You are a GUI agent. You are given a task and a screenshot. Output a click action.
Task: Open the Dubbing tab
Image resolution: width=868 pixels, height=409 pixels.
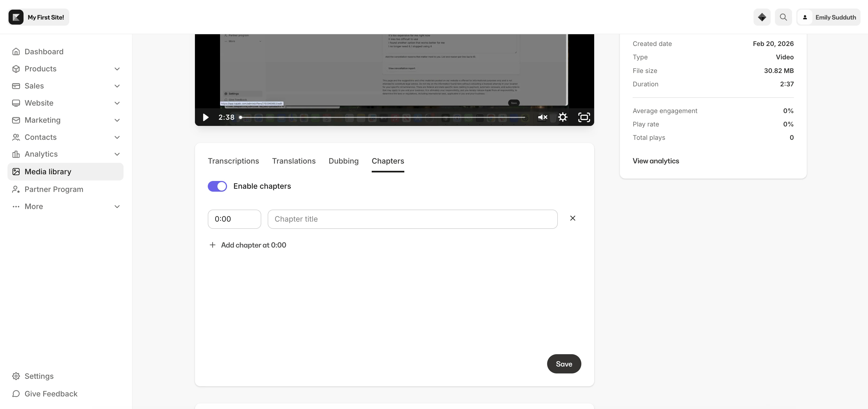pos(344,161)
